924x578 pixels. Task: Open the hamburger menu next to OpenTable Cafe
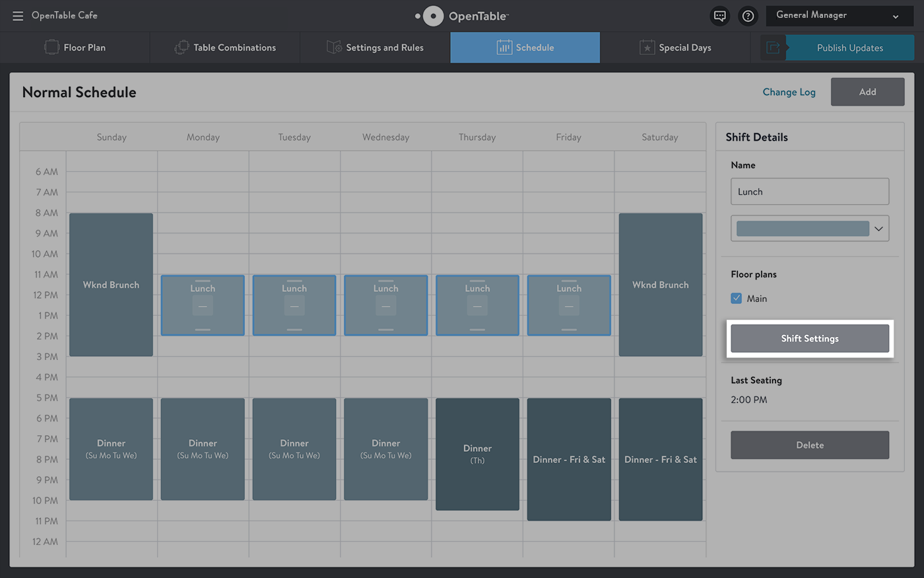click(x=18, y=16)
